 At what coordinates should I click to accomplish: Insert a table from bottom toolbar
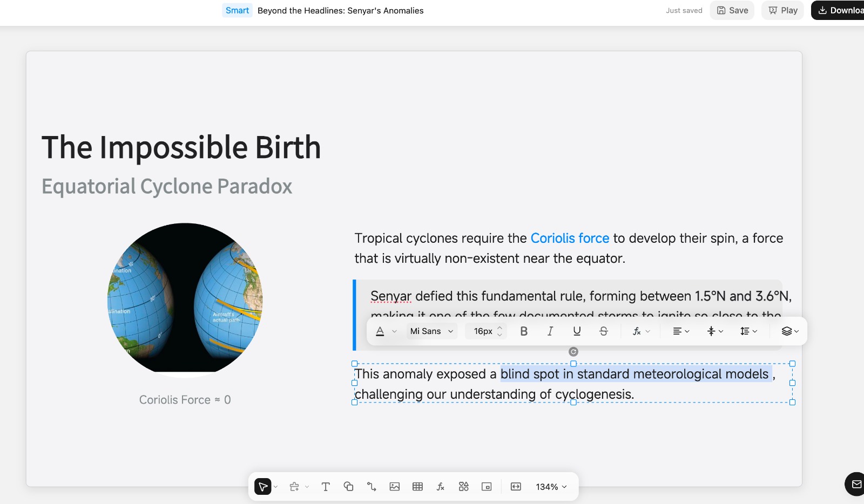tap(417, 487)
